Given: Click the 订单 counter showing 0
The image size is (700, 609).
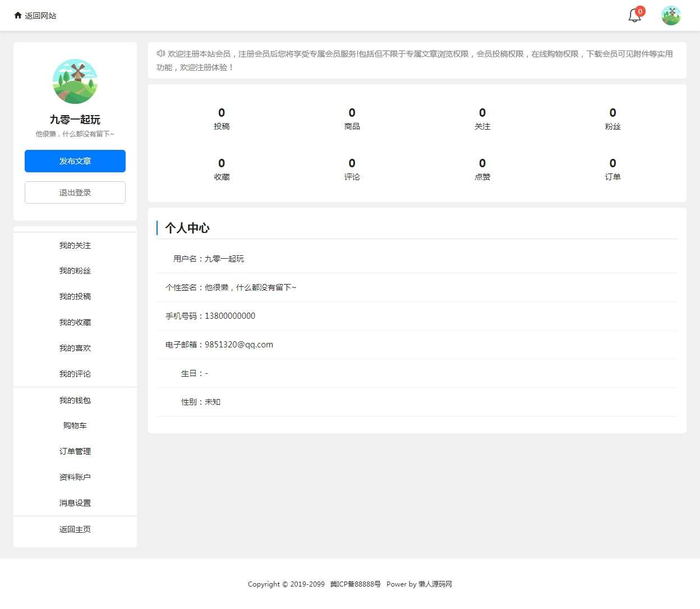Looking at the screenshot, I should pyautogui.click(x=612, y=169).
